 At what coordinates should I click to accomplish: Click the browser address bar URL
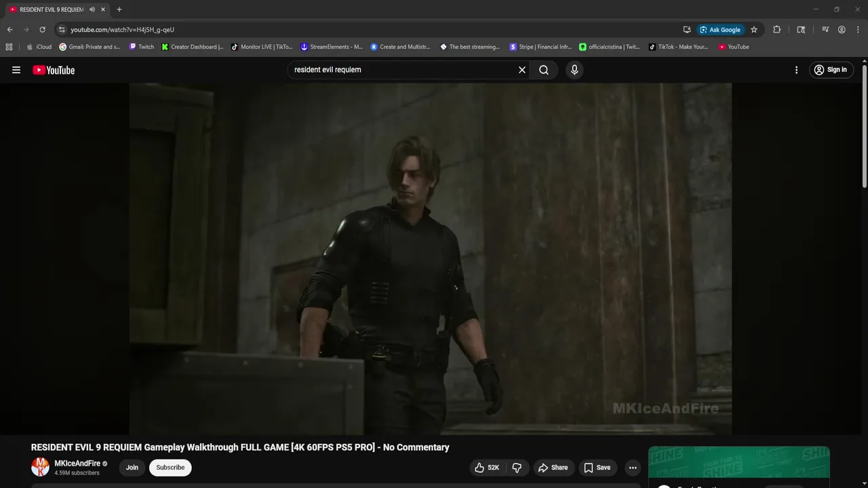click(x=122, y=30)
